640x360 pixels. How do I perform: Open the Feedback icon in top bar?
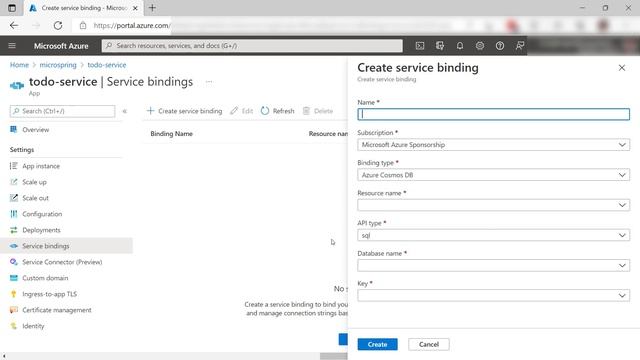tap(520, 46)
